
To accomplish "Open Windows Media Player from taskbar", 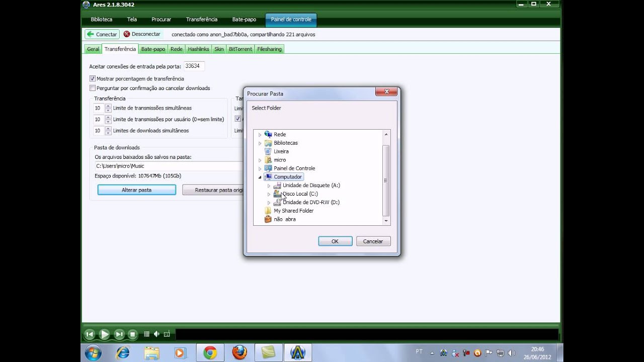I will (x=180, y=353).
